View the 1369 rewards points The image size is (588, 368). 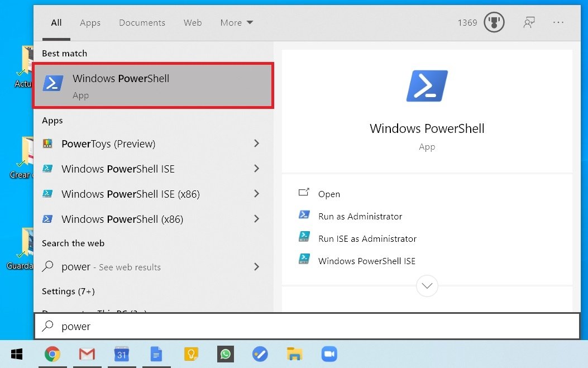click(x=467, y=22)
